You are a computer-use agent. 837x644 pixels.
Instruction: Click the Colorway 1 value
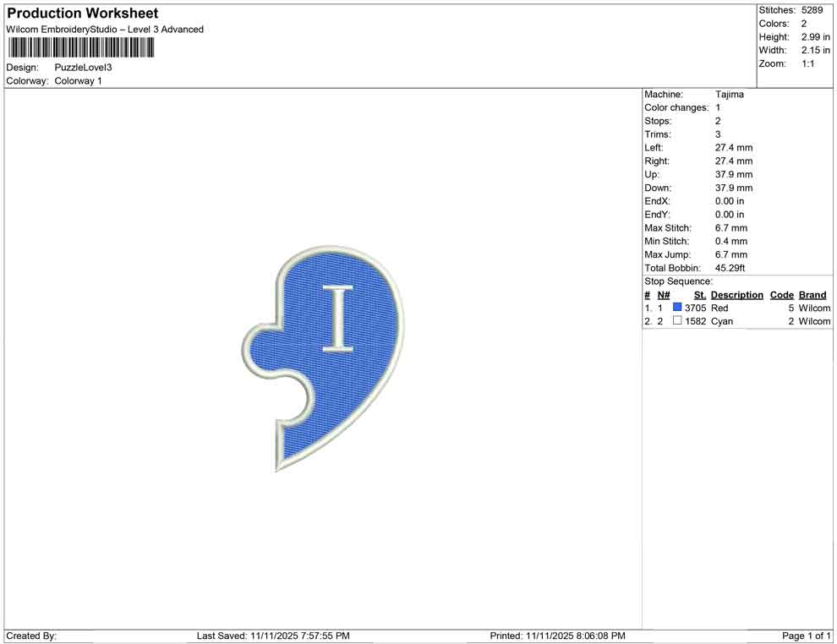pos(78,81)
